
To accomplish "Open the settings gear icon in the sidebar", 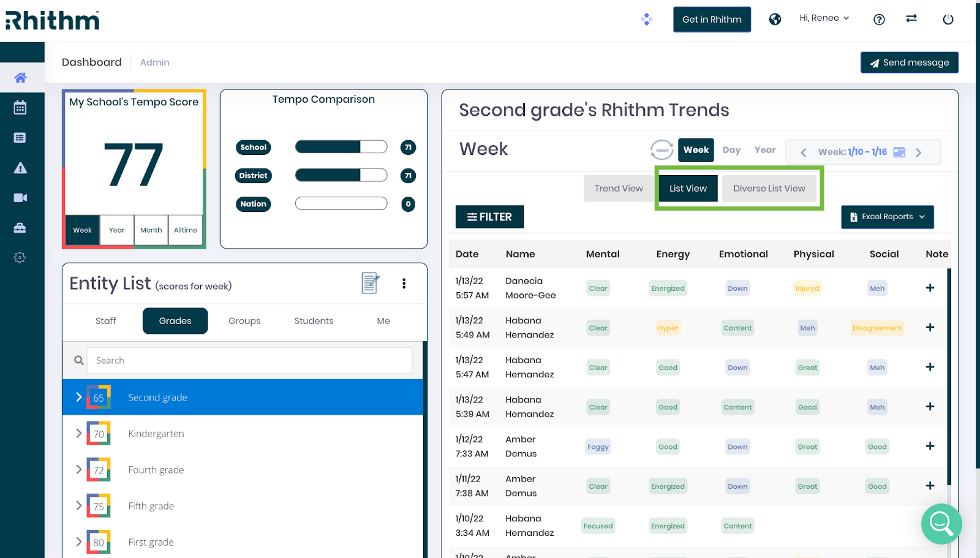I will (20, 258).
